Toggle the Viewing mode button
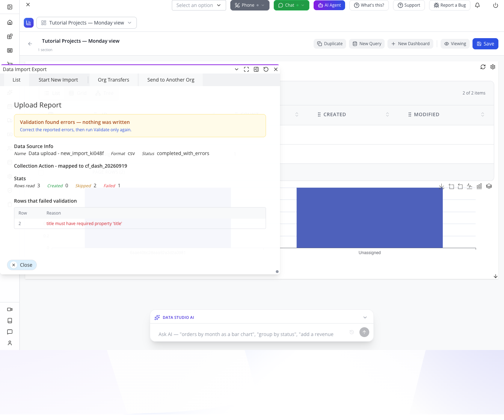Viewport: 504px width, 420px height. point(455,44)
